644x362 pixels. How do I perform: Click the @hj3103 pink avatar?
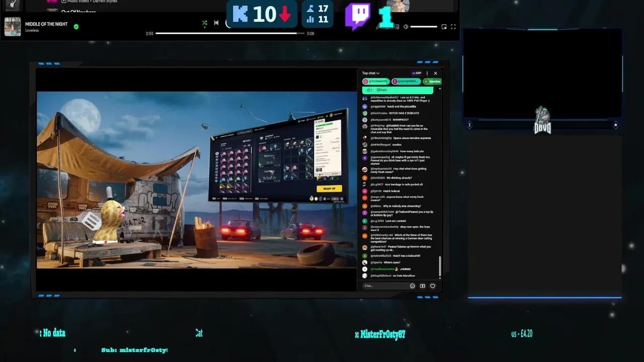(x=365, y=191)
